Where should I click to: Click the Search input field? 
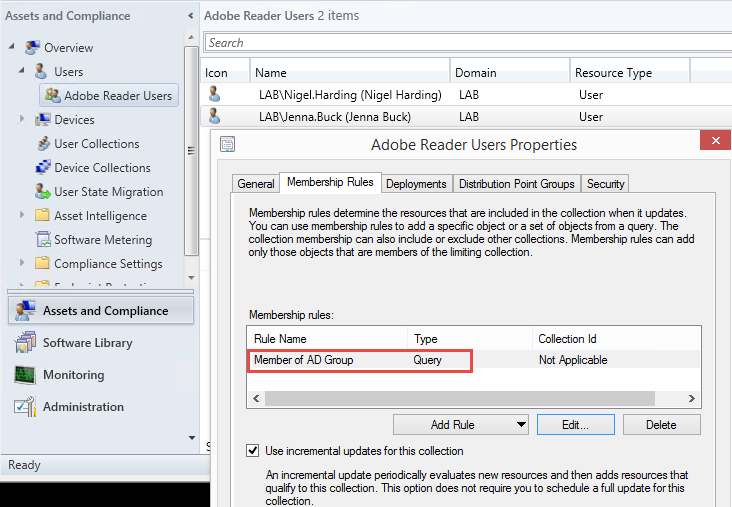click(468, 42)
